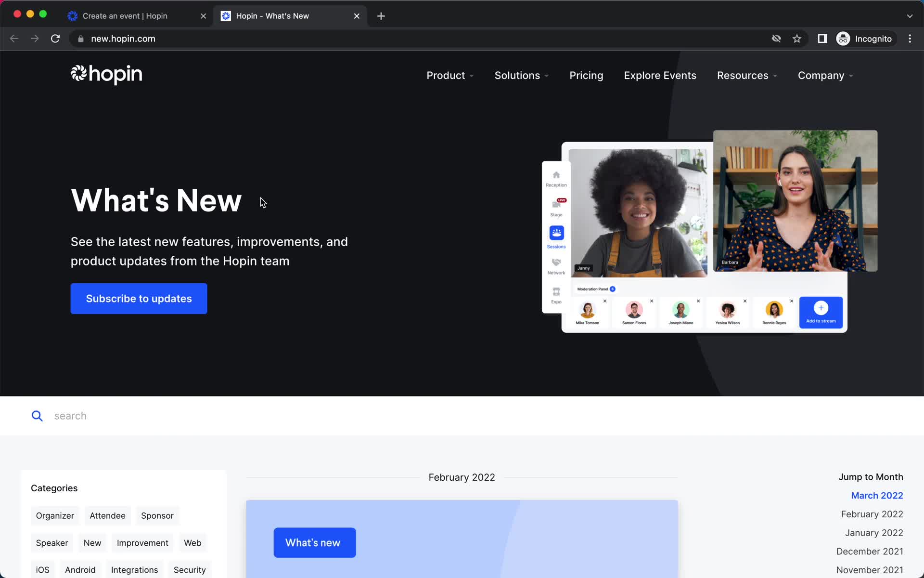Filter by the New category tag
Screen dimensions: 924x578
(x=92, y=543)
